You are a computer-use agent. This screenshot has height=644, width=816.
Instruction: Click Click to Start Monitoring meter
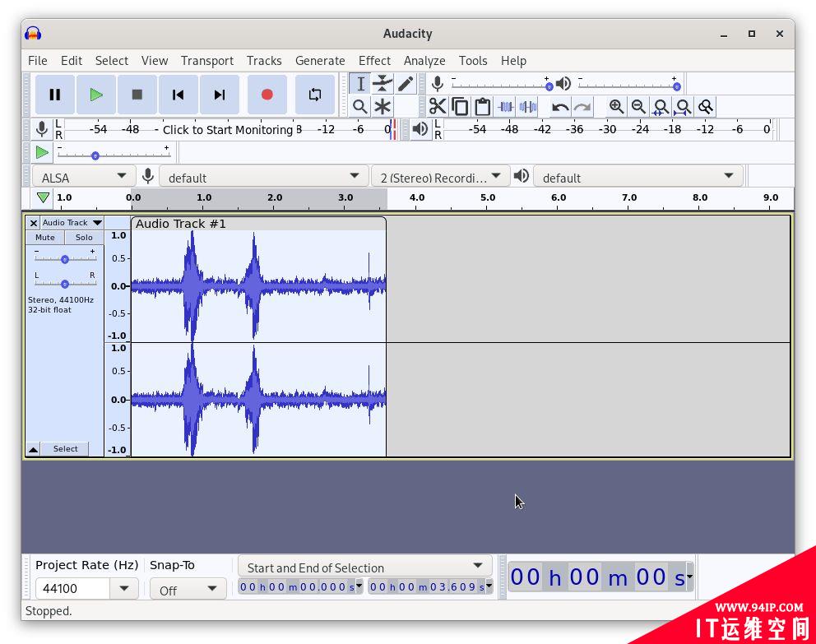228,129
